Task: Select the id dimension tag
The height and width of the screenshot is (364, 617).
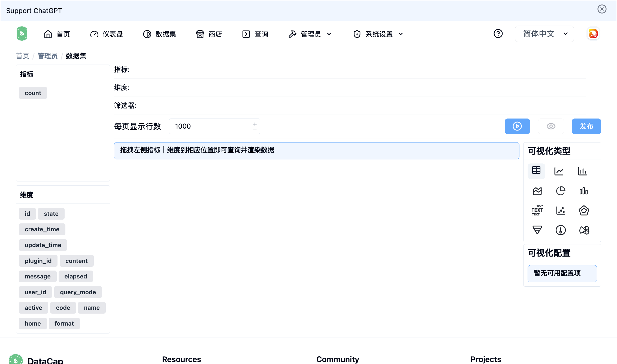Action: point(27,214)
